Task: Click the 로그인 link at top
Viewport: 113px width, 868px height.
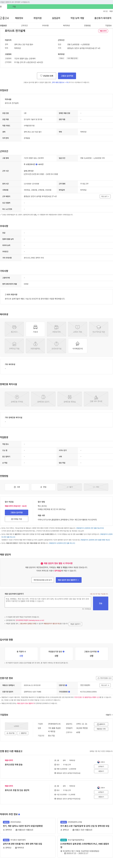Action: click(x=105, y=11)
